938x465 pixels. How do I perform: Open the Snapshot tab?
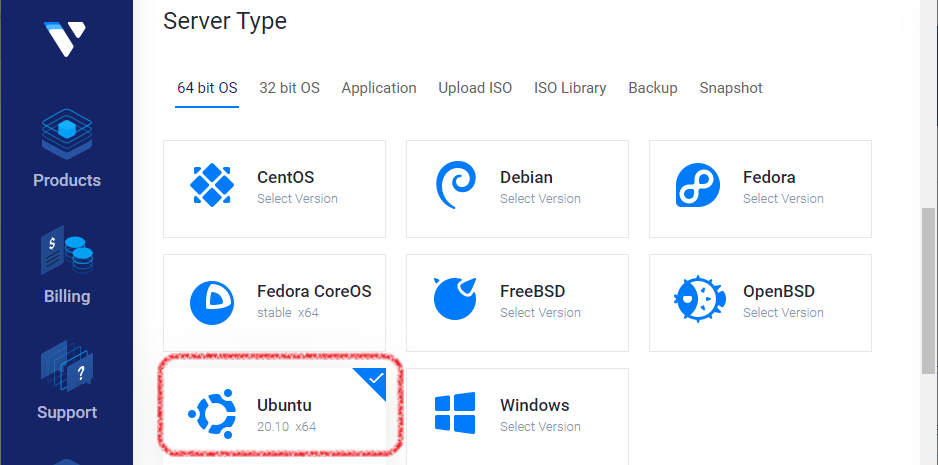tap(731, 88)
